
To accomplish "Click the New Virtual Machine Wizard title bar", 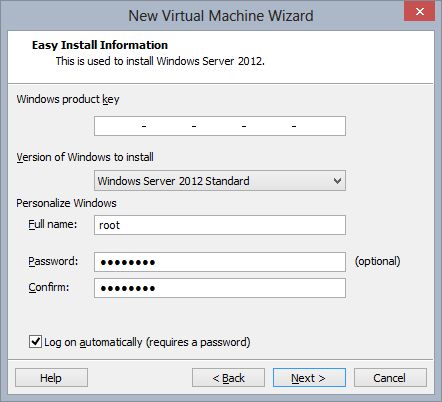I will point(221,16).
